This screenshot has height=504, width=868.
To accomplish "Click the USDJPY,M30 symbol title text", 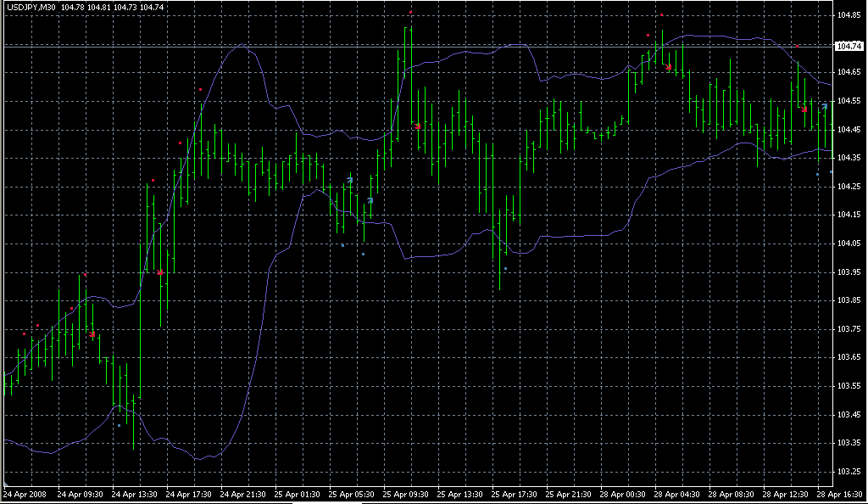I will click(31, 7).
